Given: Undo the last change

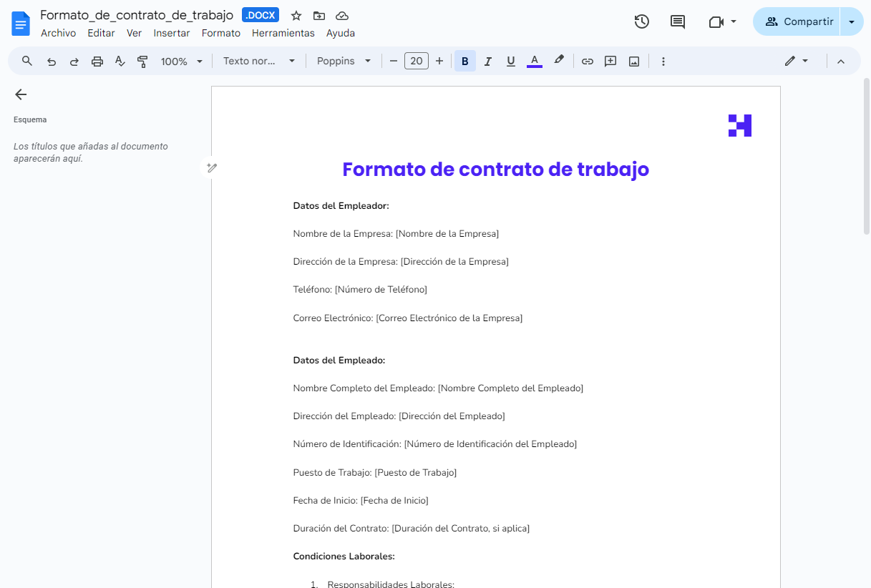Looking at the screenshot, I should tap(51, 61).
